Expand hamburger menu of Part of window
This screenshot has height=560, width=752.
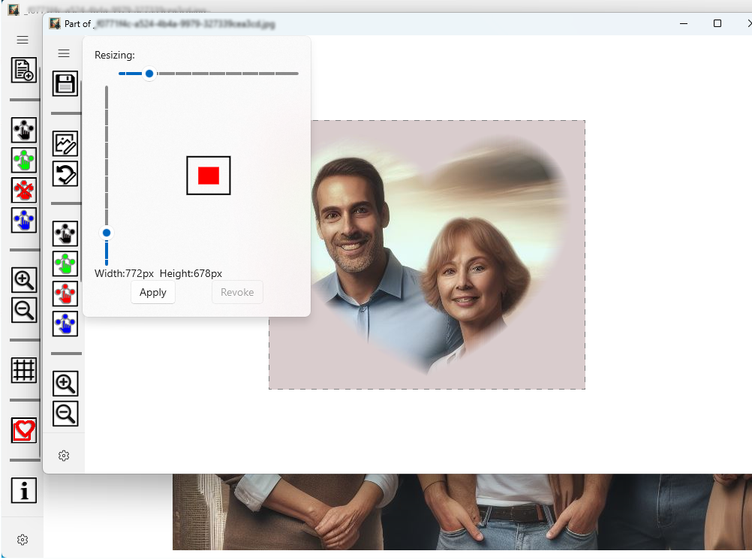pos(64,53)
